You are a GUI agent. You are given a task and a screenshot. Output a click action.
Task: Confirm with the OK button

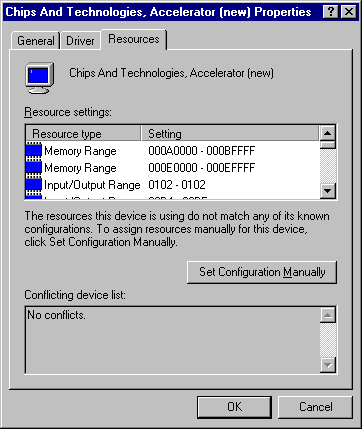point(234,407)
